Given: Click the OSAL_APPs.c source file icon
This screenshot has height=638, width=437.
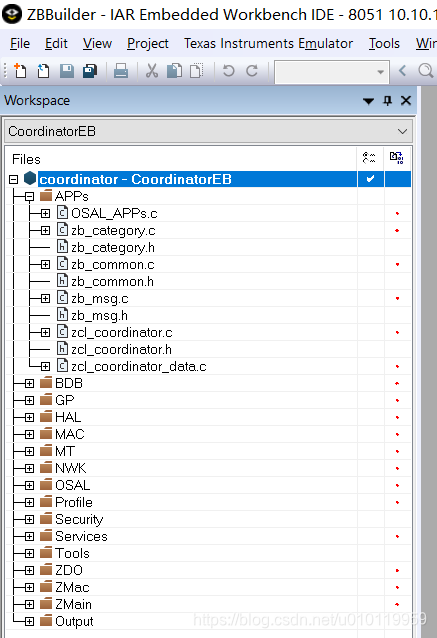Looking at the screenshot, I should click(62, 213).
